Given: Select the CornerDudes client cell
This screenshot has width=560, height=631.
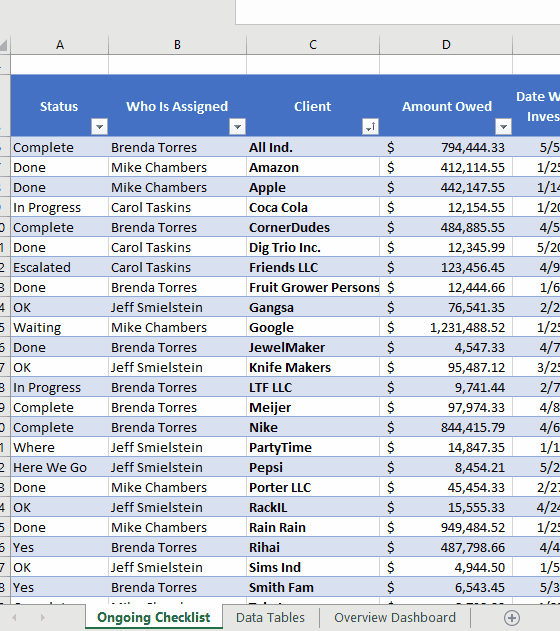Looking at the screenshot, I should tap(313, 227).
